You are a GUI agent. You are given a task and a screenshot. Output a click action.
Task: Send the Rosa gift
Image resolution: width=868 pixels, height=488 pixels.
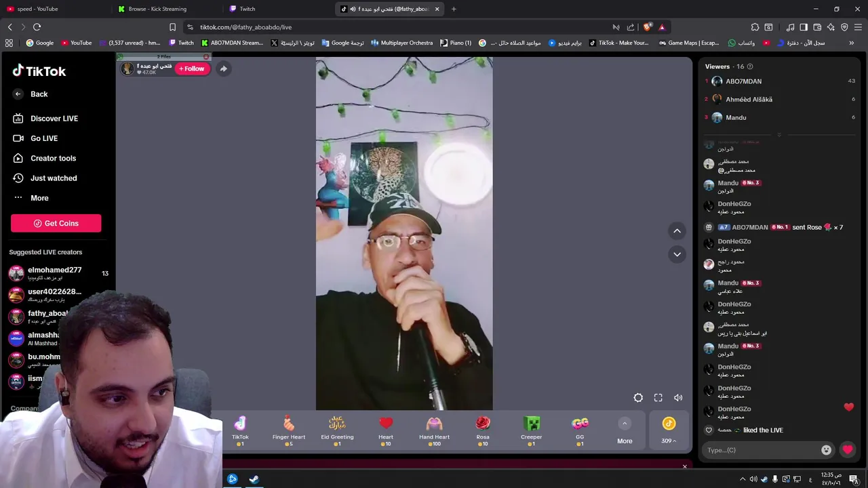click(x=483, y=431)
